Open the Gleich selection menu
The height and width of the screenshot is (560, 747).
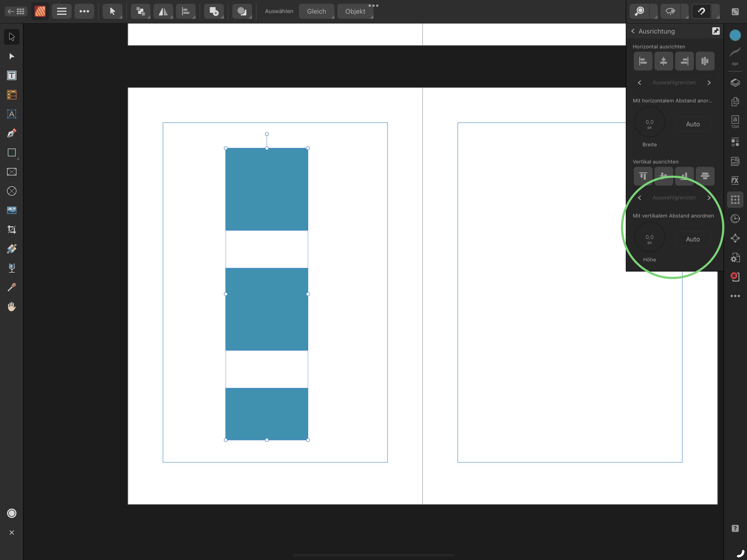pyautogui.click(x=316, y=11)
